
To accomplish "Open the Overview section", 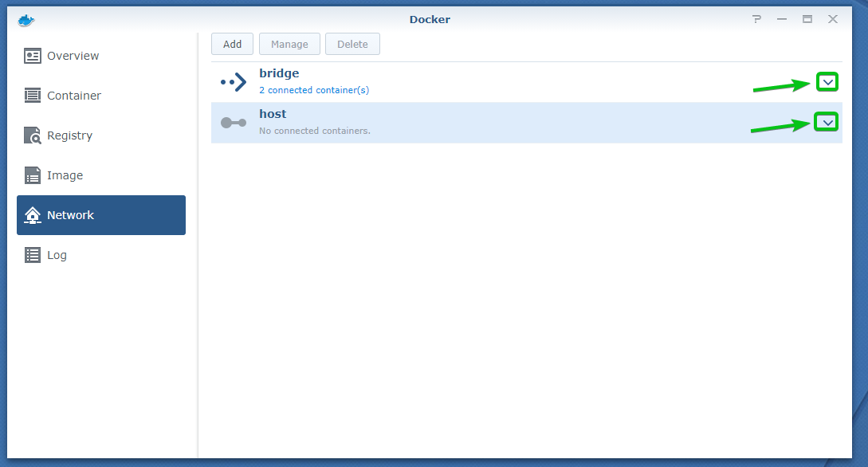I will click(101, 56).
